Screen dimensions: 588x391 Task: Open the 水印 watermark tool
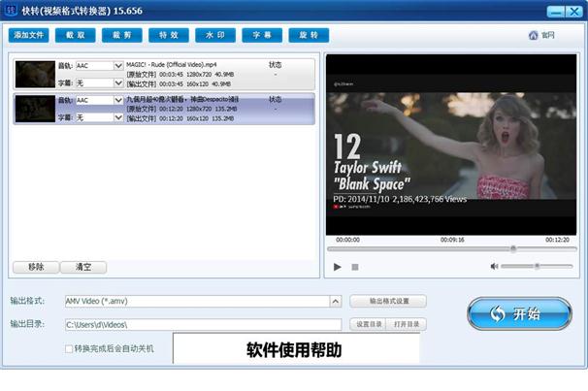[x=215, y=35]
